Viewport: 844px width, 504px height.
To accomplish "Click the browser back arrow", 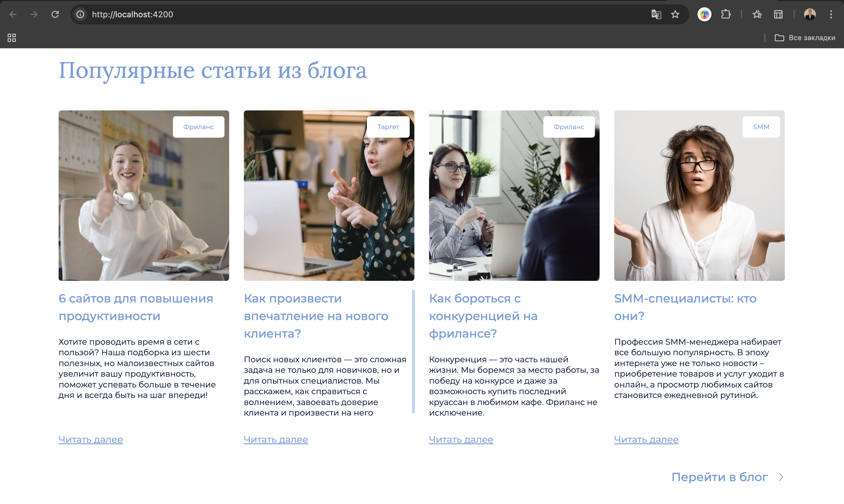I will point(13,14).
